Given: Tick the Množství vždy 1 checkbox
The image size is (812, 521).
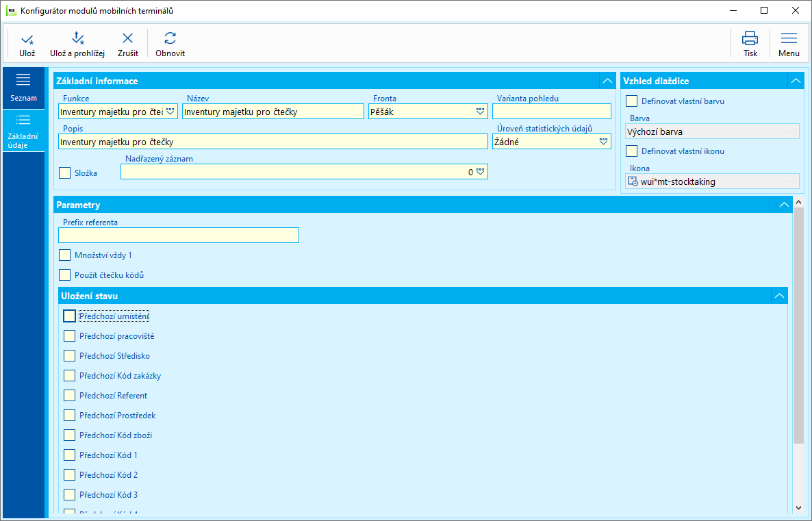Looking at the screenshot, I should click(x=65, y=255).
